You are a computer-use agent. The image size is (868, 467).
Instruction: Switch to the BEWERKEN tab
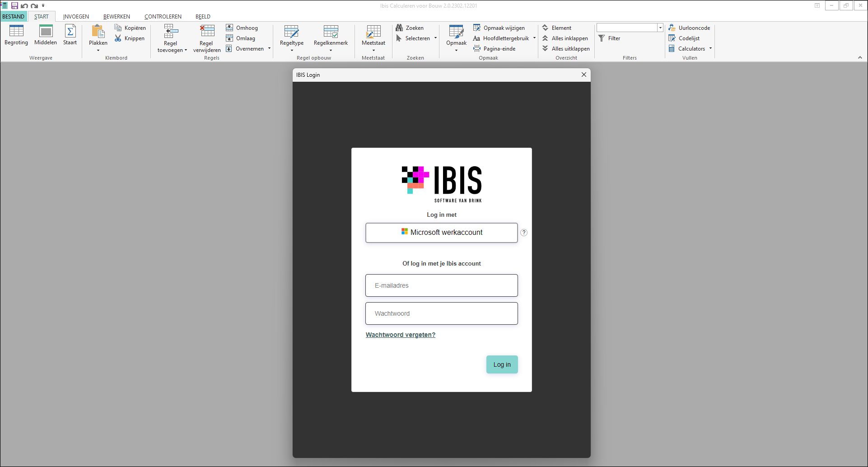tap(117, 17)
